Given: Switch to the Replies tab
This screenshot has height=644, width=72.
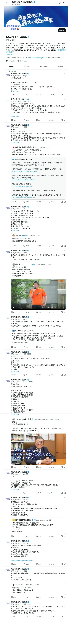Looking at the screenshot, I should [27, 67].
